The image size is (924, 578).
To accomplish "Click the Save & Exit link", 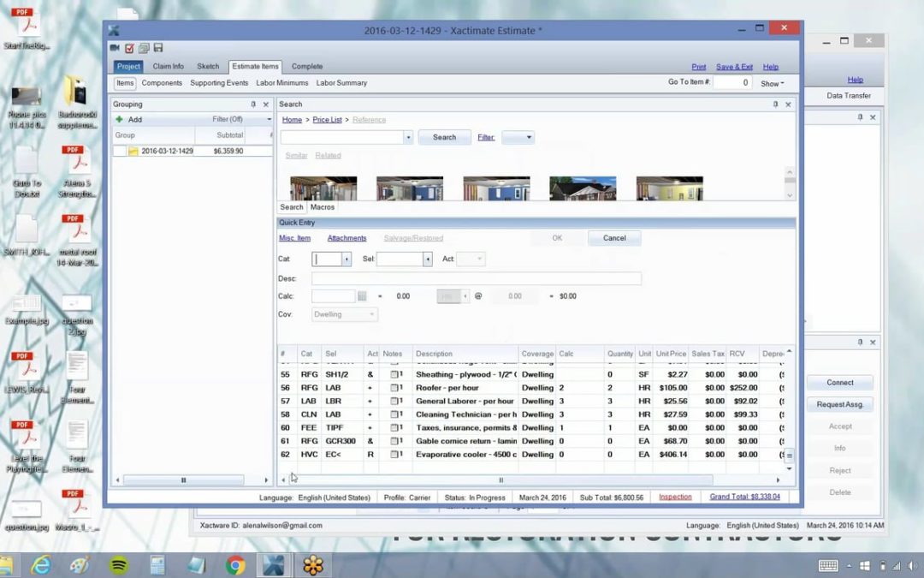I will [x=734, y=67].
